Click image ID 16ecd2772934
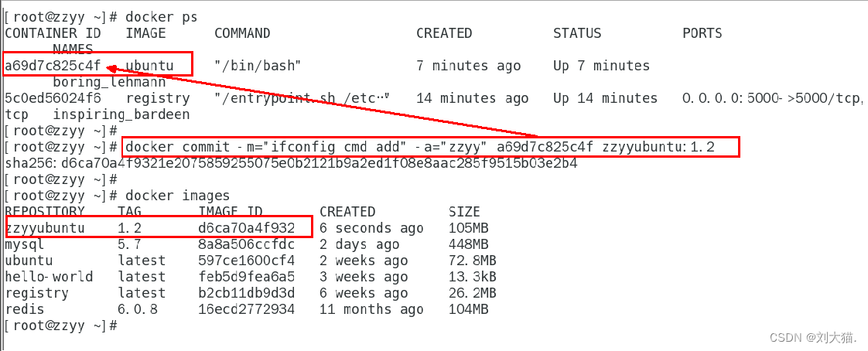 point(246,309)
